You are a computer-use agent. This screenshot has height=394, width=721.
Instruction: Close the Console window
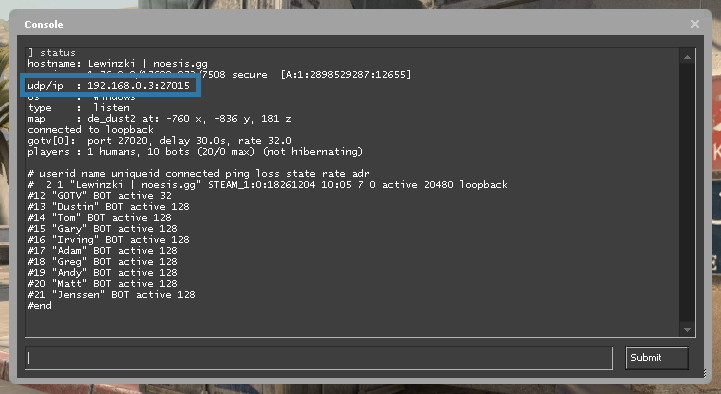(695, 24)
